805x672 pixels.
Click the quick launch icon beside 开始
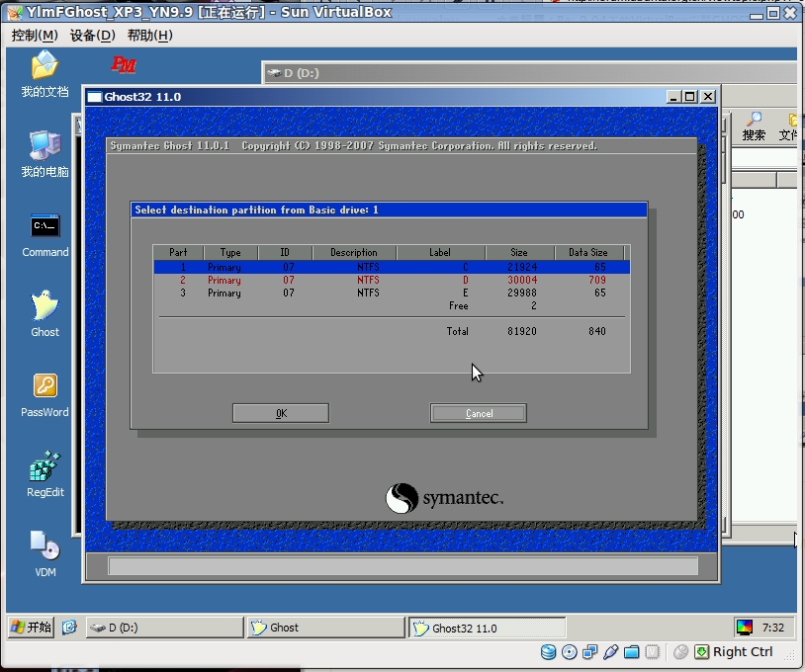pos(69,627)
